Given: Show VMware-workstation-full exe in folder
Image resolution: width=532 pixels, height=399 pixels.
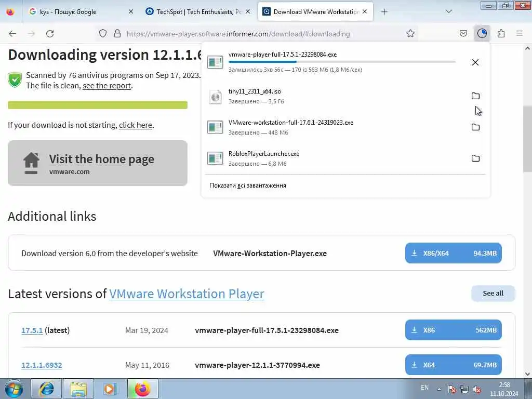Looking at the screenshot, I should (476, 127).
